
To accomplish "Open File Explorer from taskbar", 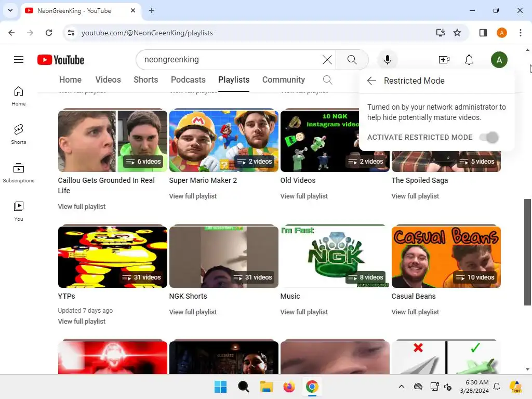I will [x=267, y=387].
